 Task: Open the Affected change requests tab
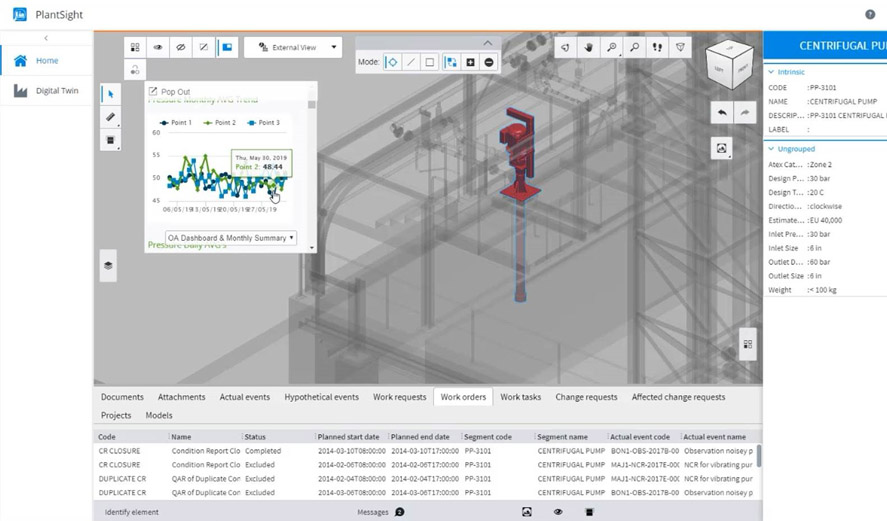pyautogui.click(x=678, y=397)
